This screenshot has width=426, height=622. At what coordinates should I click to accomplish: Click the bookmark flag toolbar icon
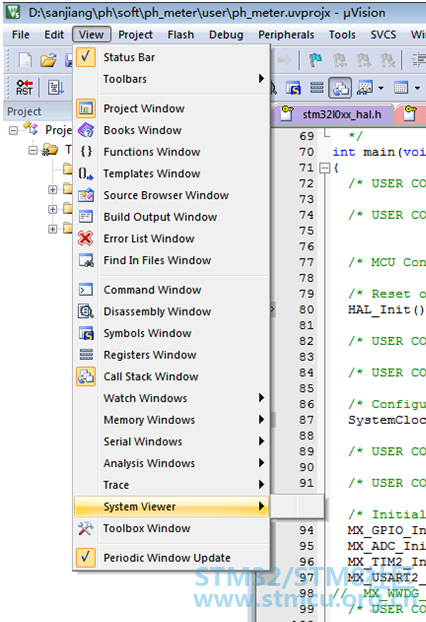315,60
